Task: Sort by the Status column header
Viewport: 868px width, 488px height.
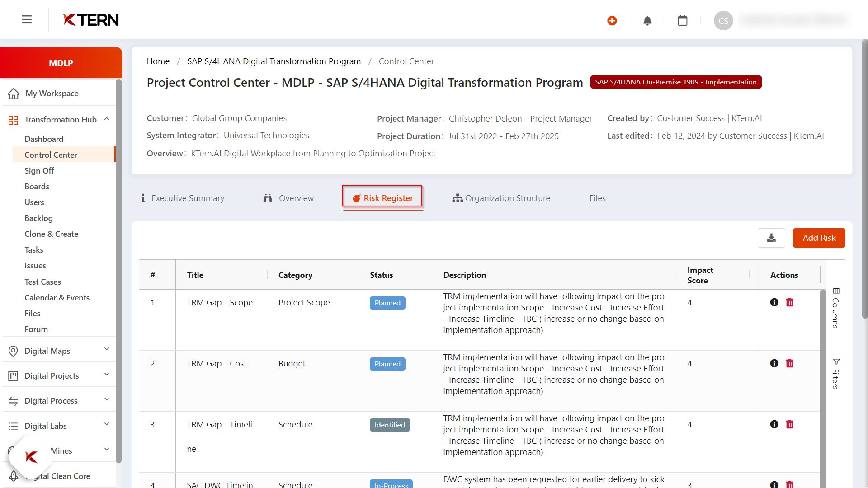Action: (x=381, y=275)
